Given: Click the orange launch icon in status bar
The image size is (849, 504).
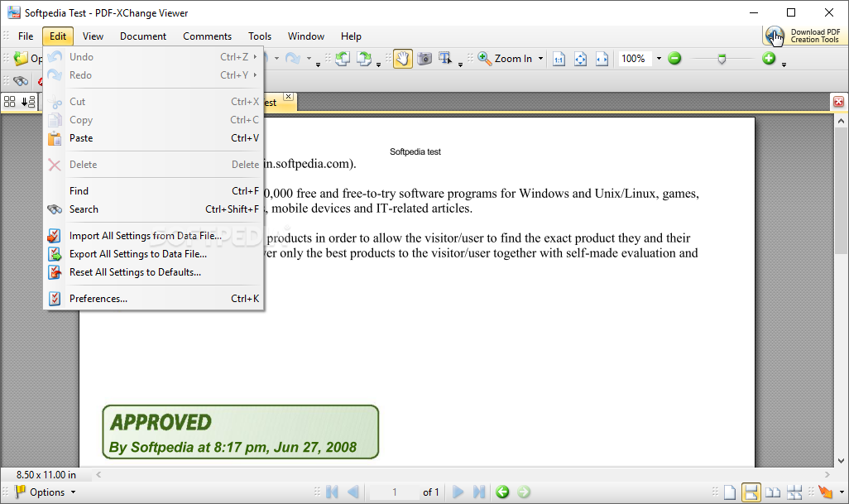Looking at the screenshot, I should (x=825, y=492).
